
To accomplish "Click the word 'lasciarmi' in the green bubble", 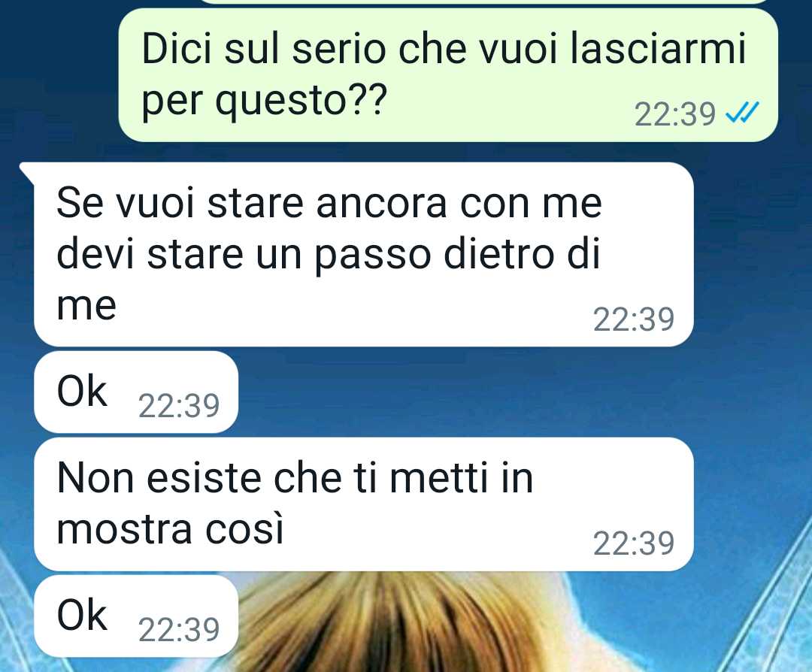I will pos(658,49).
